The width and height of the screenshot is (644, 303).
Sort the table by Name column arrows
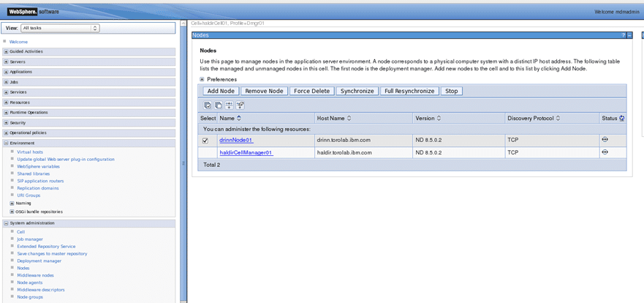point(238,119)
